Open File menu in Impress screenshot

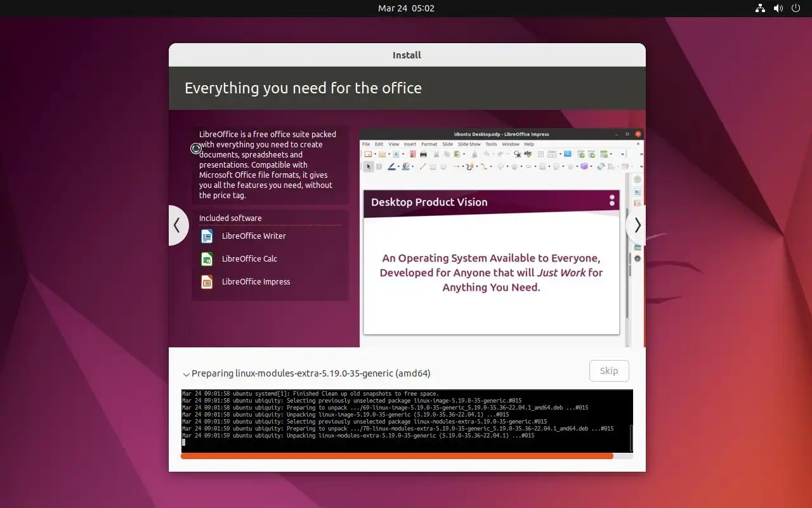(x=366, y=144)
